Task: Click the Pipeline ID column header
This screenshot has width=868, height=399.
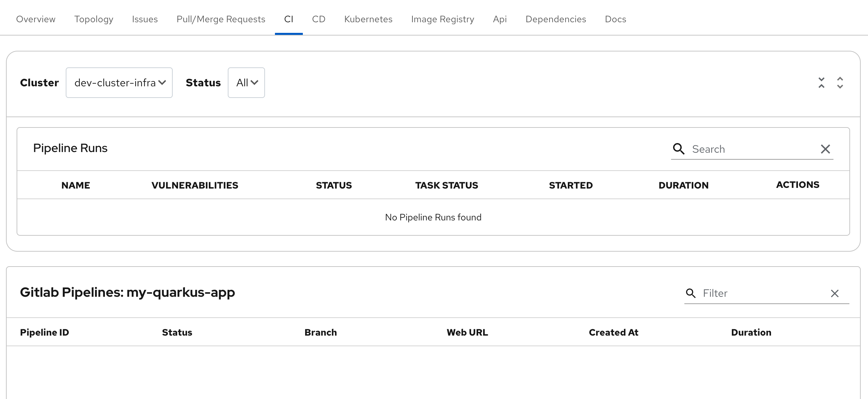Action: [x=44, y=332]
